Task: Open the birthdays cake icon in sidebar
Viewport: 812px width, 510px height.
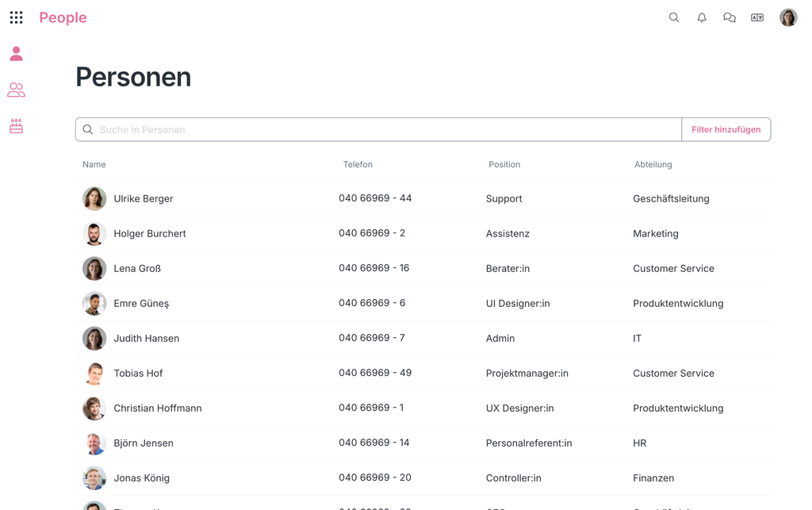Action: (16, 126)
